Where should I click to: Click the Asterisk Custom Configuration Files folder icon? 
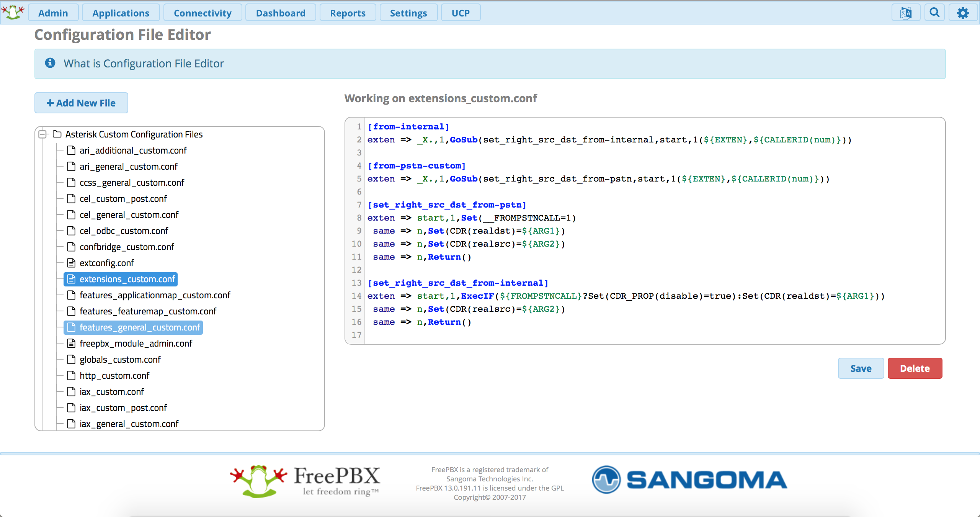click(x=57, y=134)
